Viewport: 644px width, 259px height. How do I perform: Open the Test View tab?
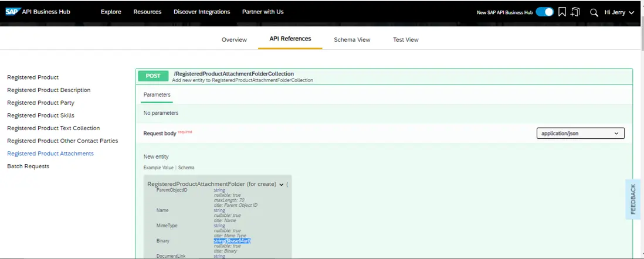[406, 40]
